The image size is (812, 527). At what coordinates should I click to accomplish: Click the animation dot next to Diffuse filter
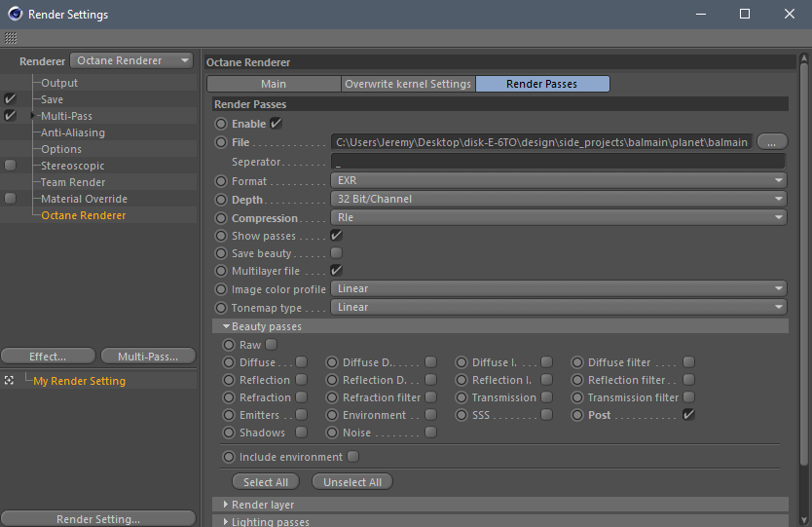(577, 362)
